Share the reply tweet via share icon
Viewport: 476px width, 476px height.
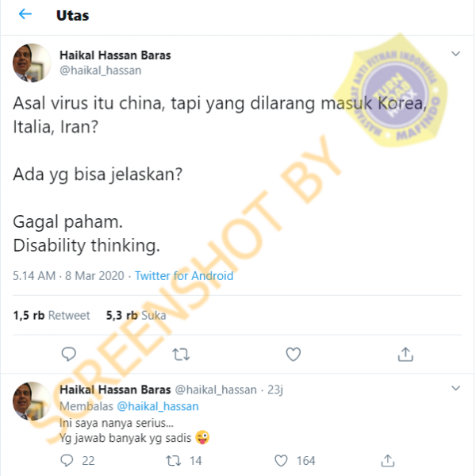(388, 460)
